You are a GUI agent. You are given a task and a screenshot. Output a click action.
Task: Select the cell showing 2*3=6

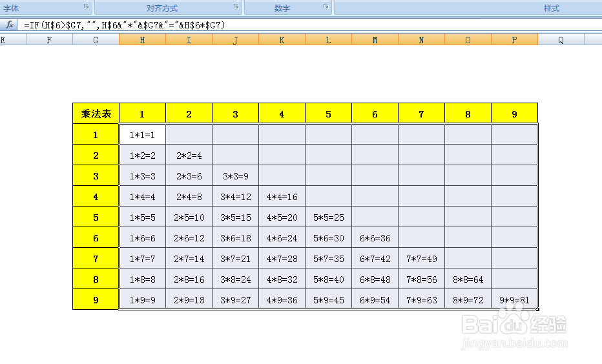click(189, 176)
